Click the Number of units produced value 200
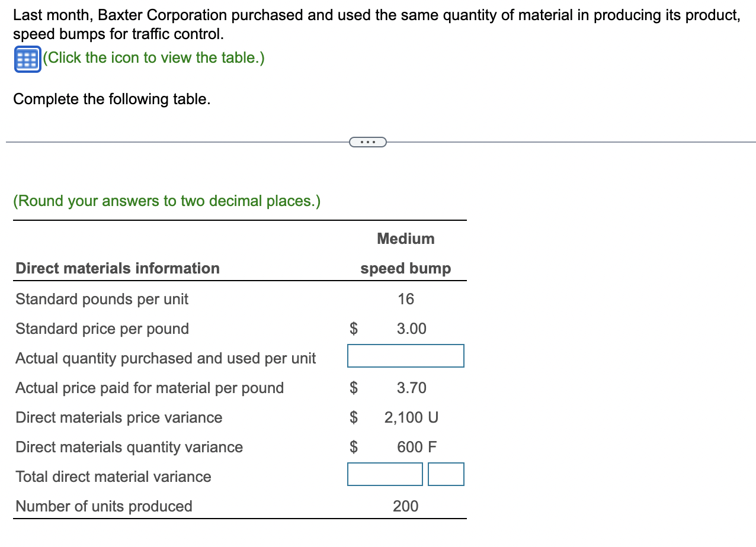Image resolution: width=756 pixels, height=547 pixels. (405, 506)
